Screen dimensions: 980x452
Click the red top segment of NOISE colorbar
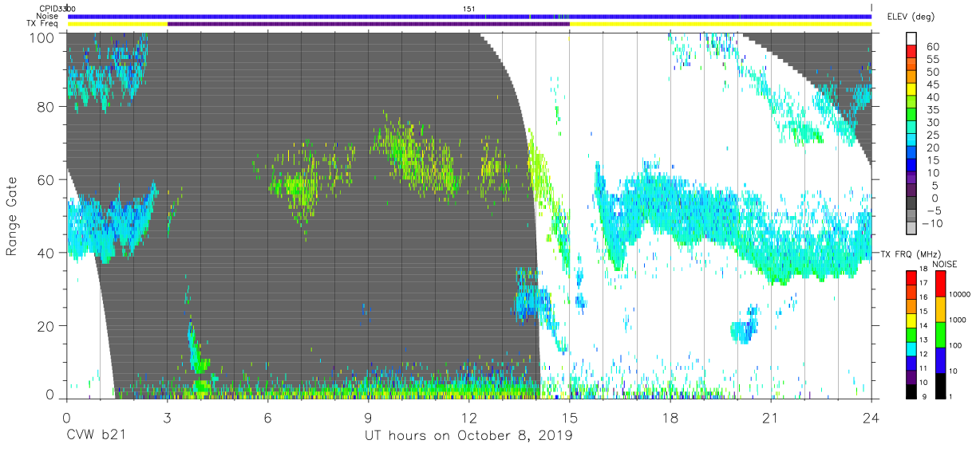[x=941, y=284]
